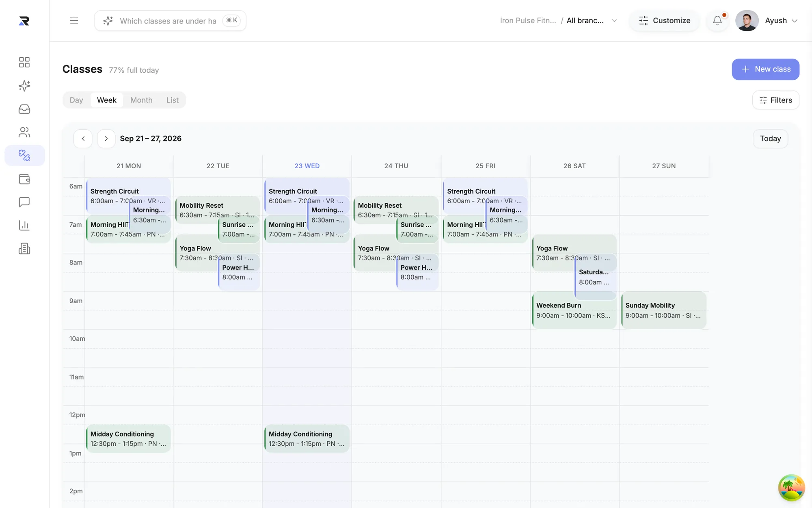Open Sunday Mobility class
This screenshot has width=812, height=508.
click(663, 310)
